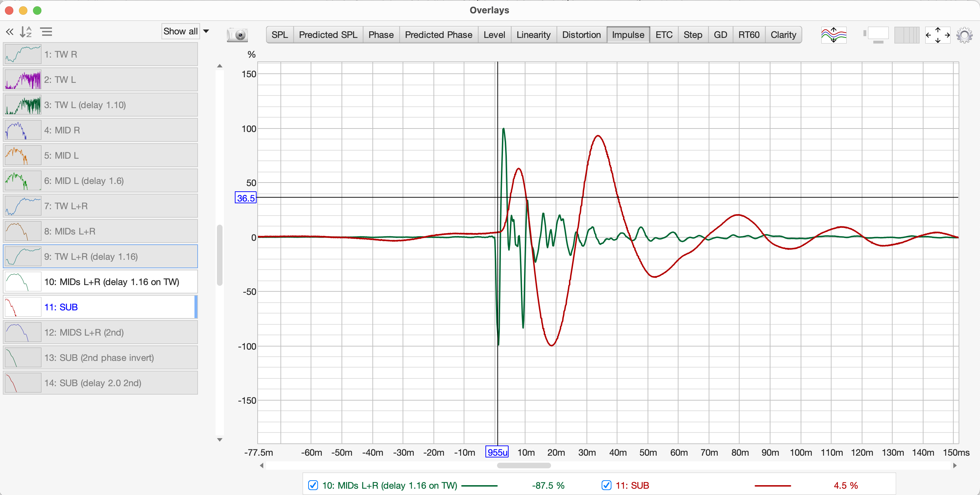Image resolution: width=980 pixels, height=495 pixels.
Task: Switch to the ETC tab
Action: coord(664,35)
